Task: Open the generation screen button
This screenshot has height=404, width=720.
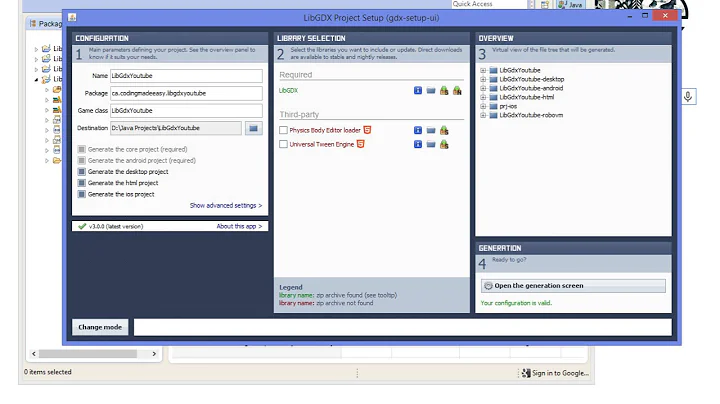Action: (x=573, y=286)
